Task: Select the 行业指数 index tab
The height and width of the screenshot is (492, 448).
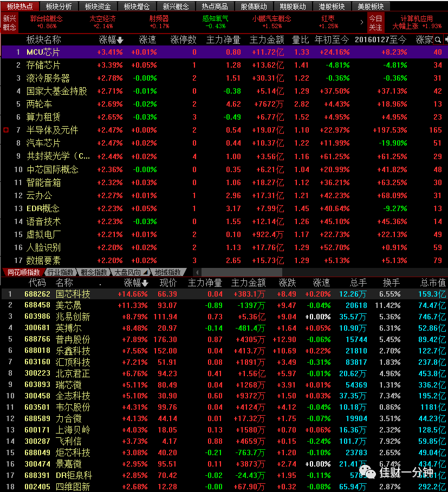Action: 61,272
